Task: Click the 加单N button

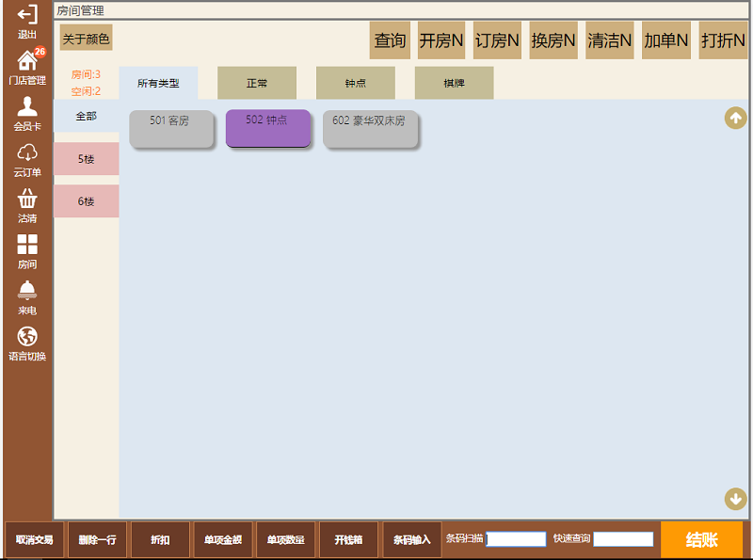Action: 666,40
